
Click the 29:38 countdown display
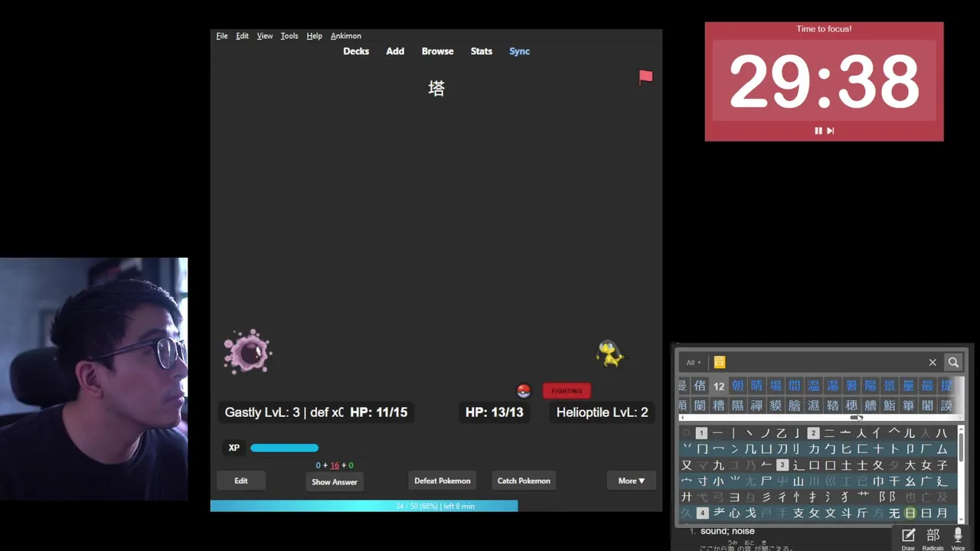[824, 81]
